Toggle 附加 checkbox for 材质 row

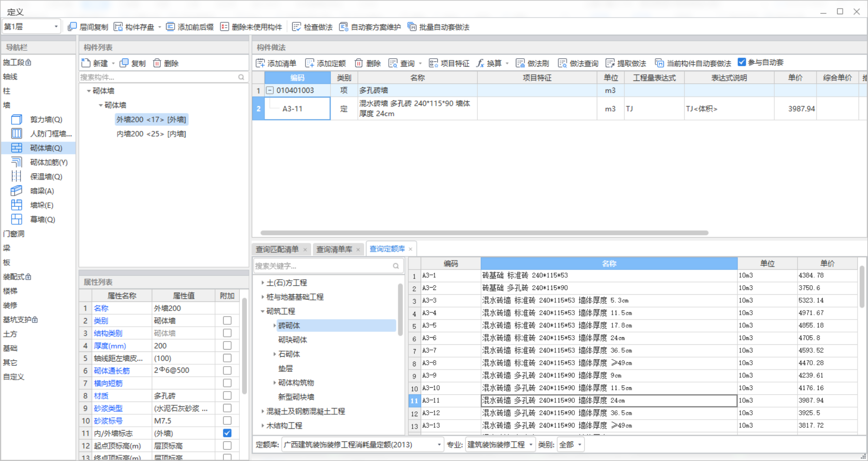(x=227, y=395)
